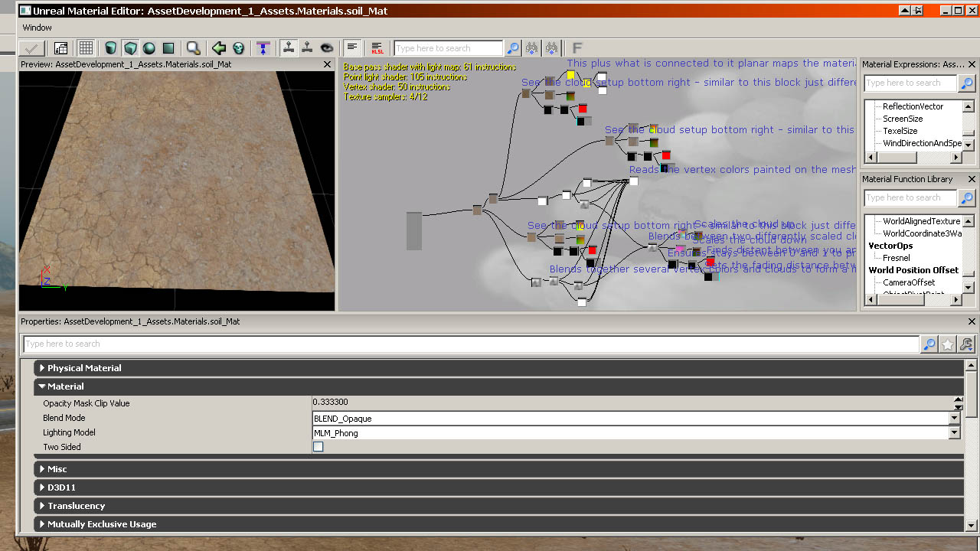Select Fresnel function under VectorOps
The image size is (980, 551).
pyautogui.click(x=896, y=258)
